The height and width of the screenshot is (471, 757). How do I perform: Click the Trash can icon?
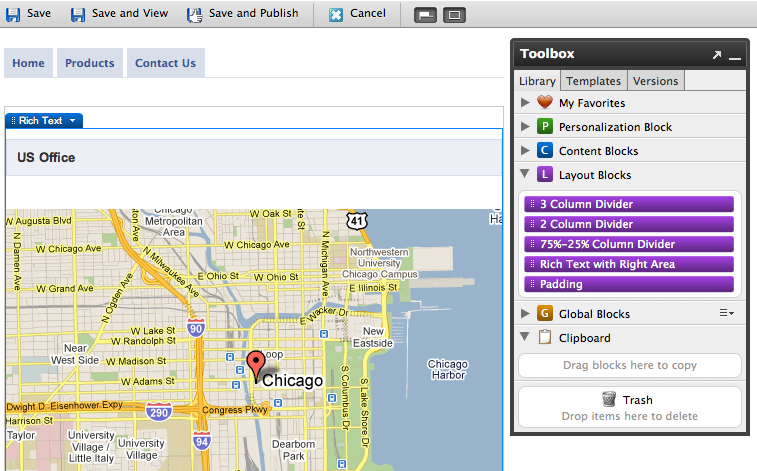[x=609, y=399]
